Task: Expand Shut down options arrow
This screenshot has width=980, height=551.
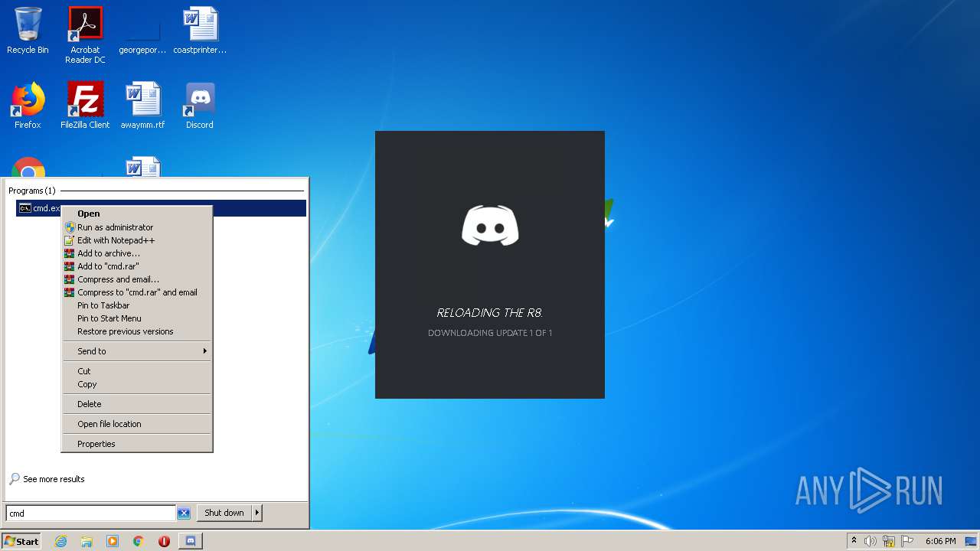Action: (257, 514)
